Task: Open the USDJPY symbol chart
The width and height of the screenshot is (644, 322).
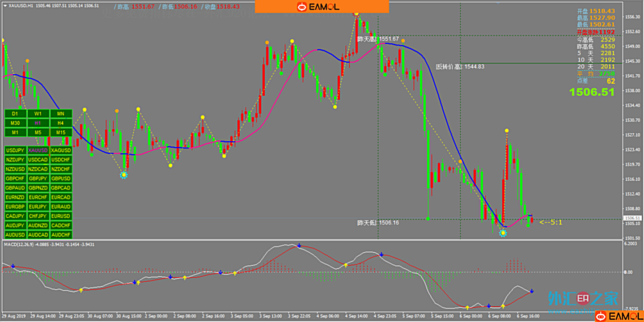Action: click(16, 150)
